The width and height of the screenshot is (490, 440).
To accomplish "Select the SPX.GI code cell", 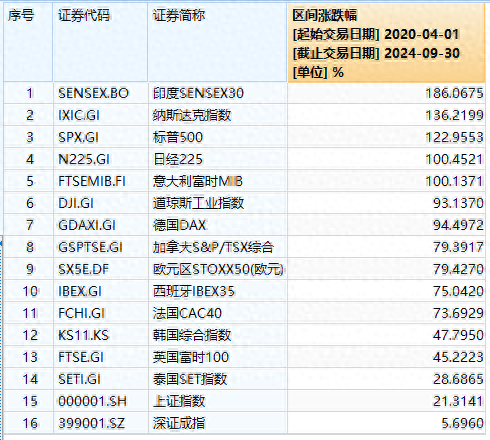I will (x=100, y=137).
